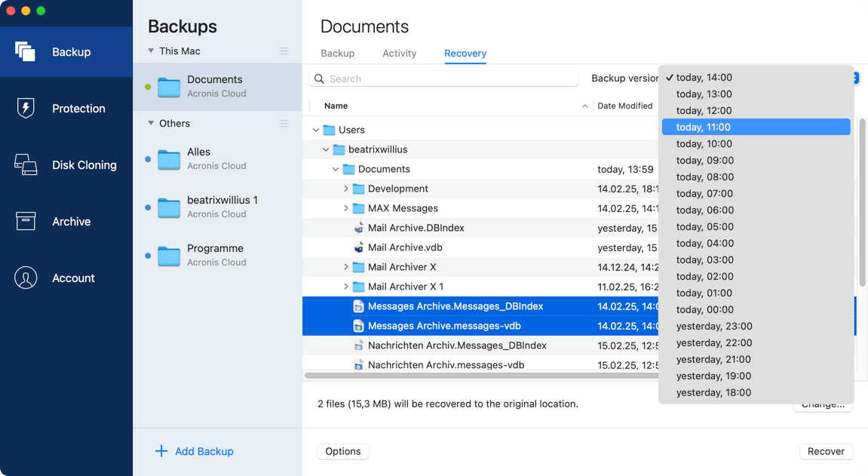Select the Documents backup folder icon
This screenshot has width=868, height=476.
169,87
